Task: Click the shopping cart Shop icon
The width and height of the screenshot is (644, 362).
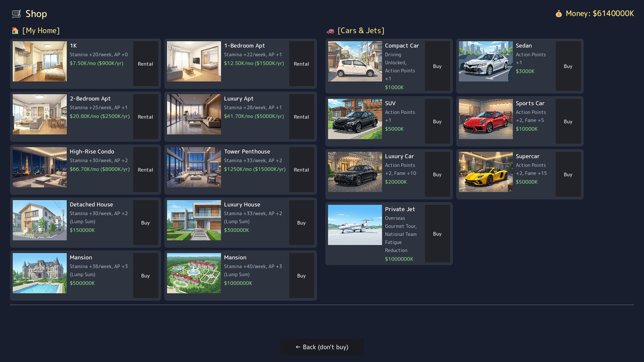Action: (x=16, y=14)
